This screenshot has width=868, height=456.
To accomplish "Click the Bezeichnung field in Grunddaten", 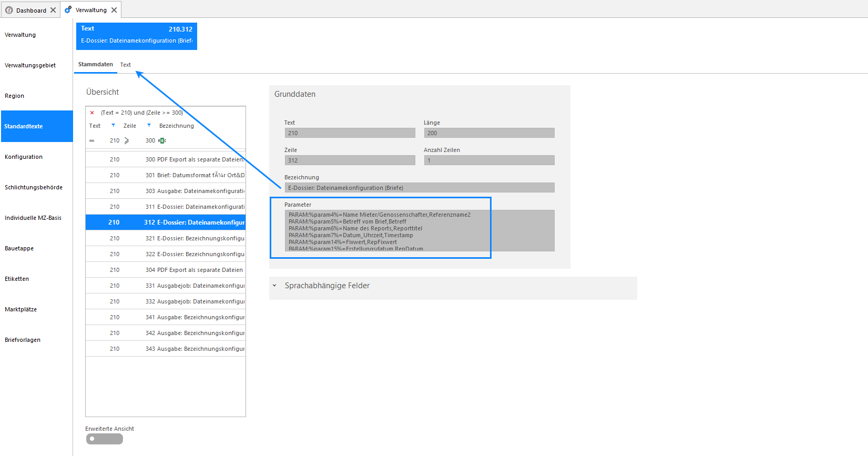I will click(x=420, y=188).
